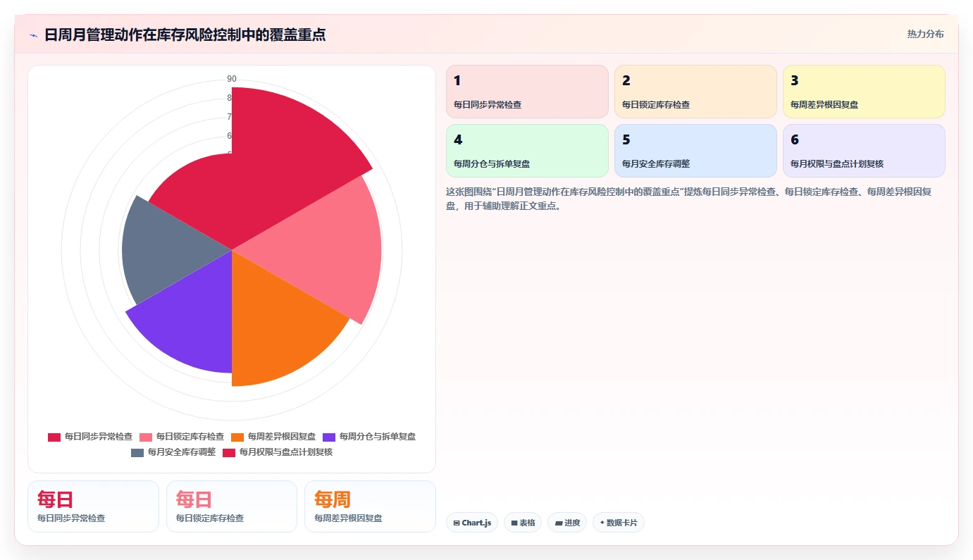This screenshot has height=560, width=973.
Task: Open card 2 每日锁定库存检查
Action: (695, 92)
